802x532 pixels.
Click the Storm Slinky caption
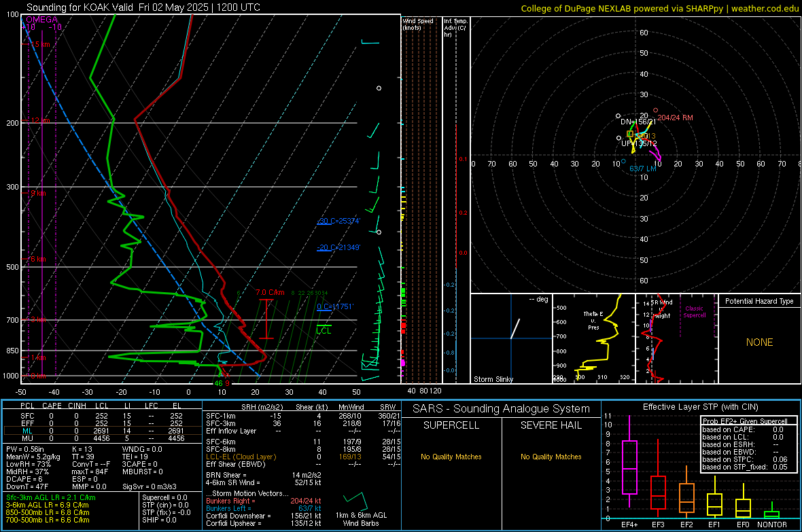[x=493, y=379]
